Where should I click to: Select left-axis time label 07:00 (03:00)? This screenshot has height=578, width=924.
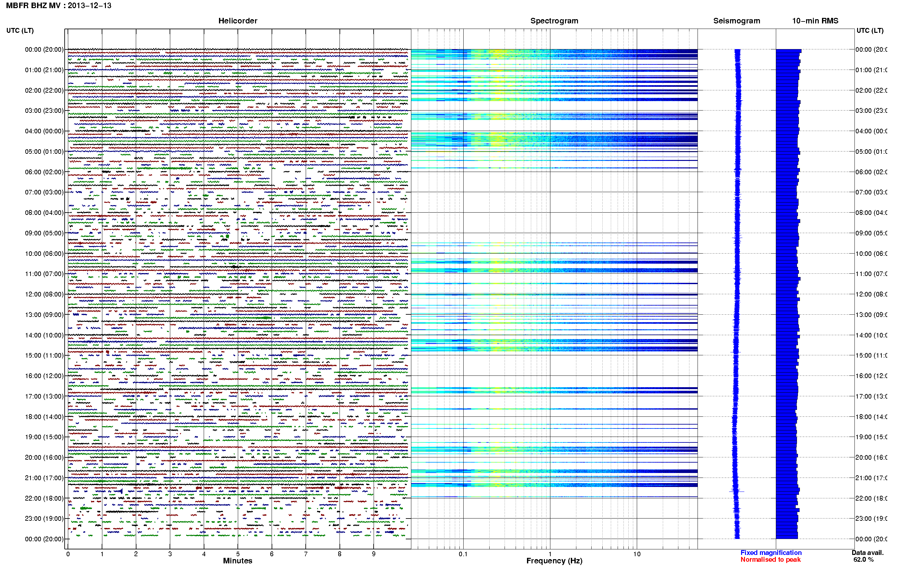(44, 192)
